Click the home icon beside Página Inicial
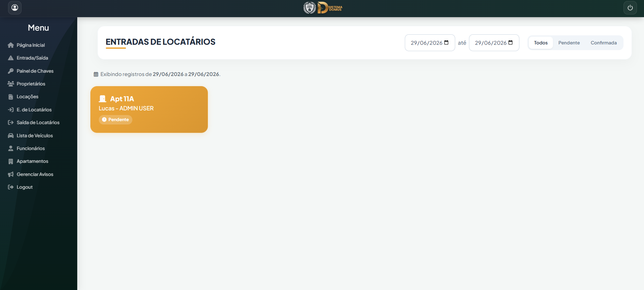 [11, 45]
